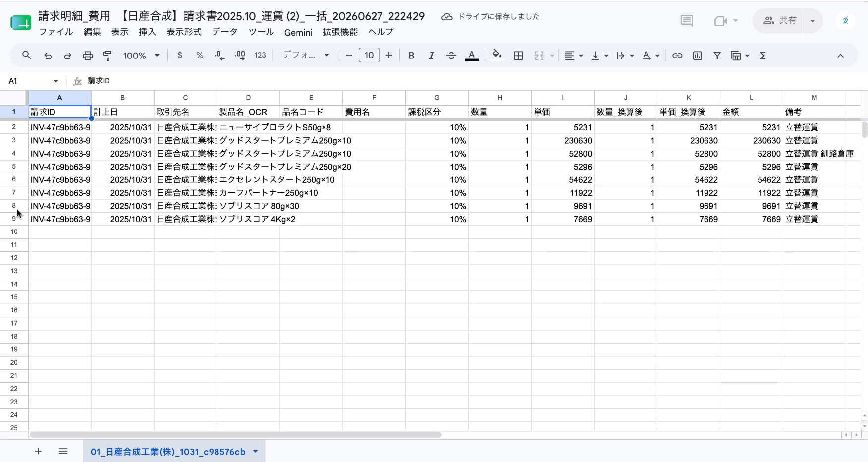
Task: Open the ツール menu
Action: pos(261,32)
